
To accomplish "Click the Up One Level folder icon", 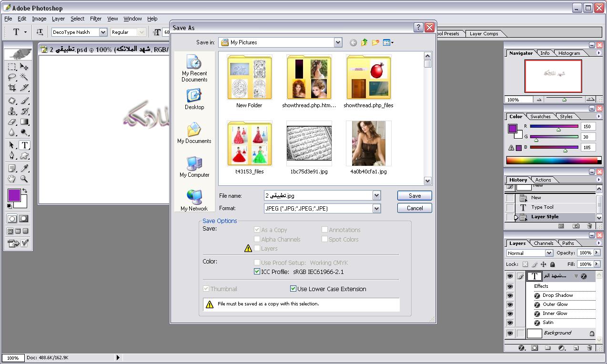I will [364, 42].
